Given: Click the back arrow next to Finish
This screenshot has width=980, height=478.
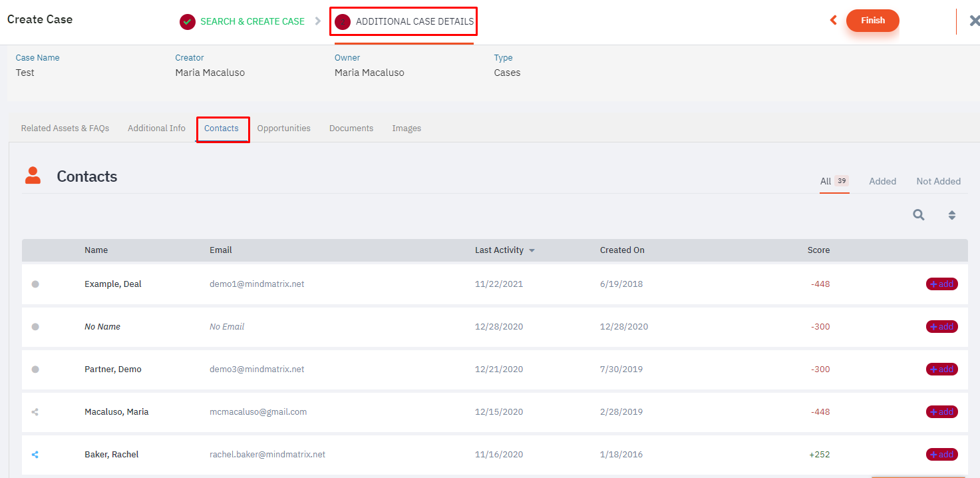Looking at the screenshot, I should (x=833, y=21).
